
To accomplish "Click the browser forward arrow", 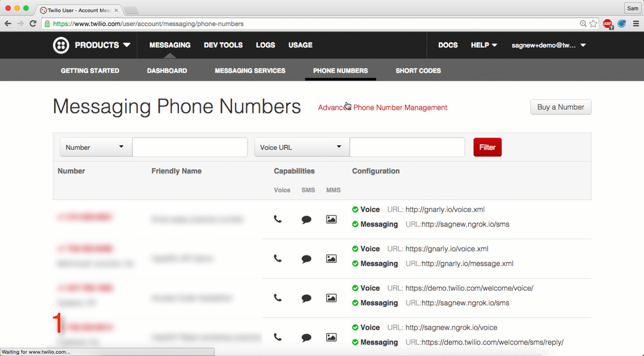I will 20,24.
